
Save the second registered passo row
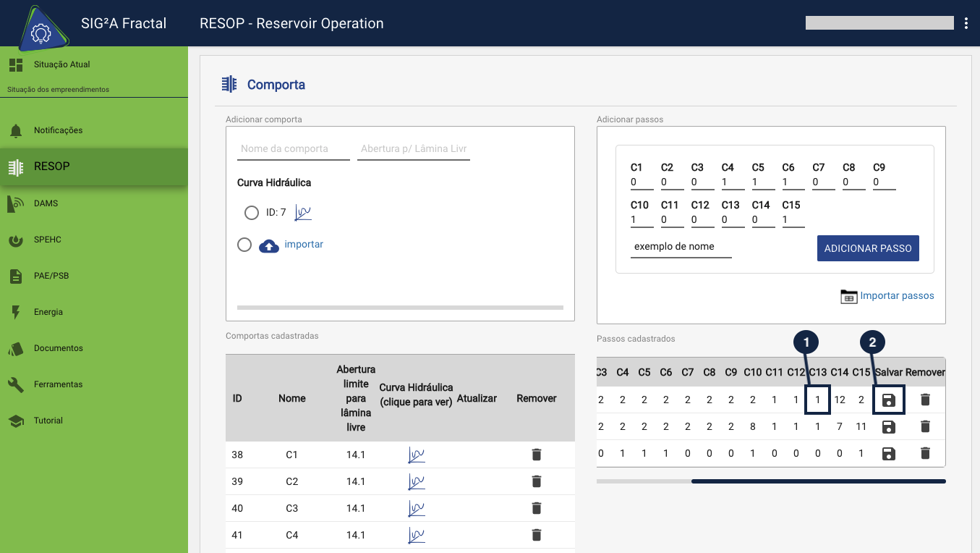click(889, 427)
